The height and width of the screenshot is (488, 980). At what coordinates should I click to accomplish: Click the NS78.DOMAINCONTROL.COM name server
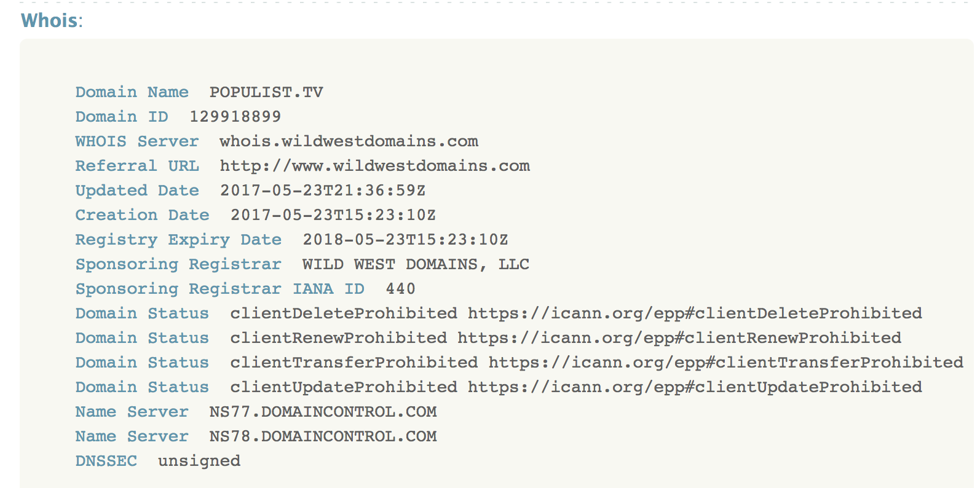(323, 436)
